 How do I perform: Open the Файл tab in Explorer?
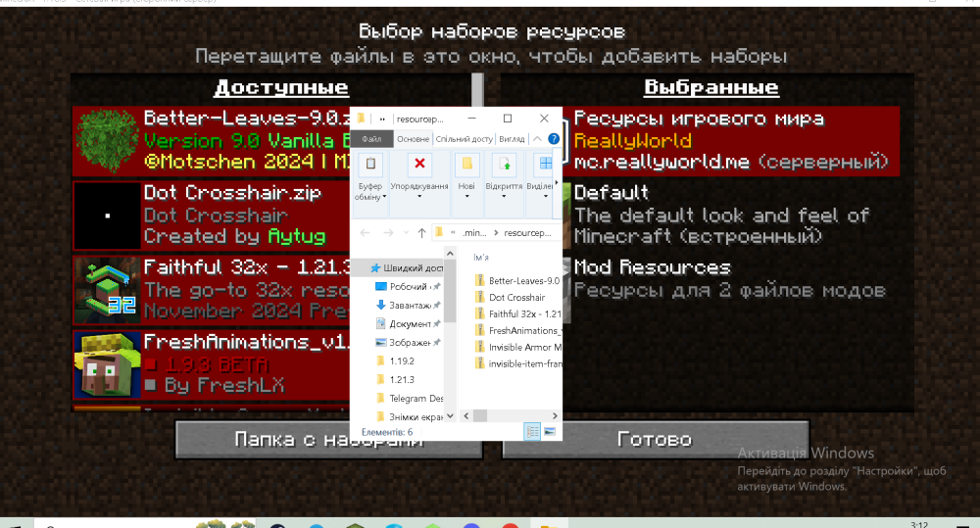(371, 139)
